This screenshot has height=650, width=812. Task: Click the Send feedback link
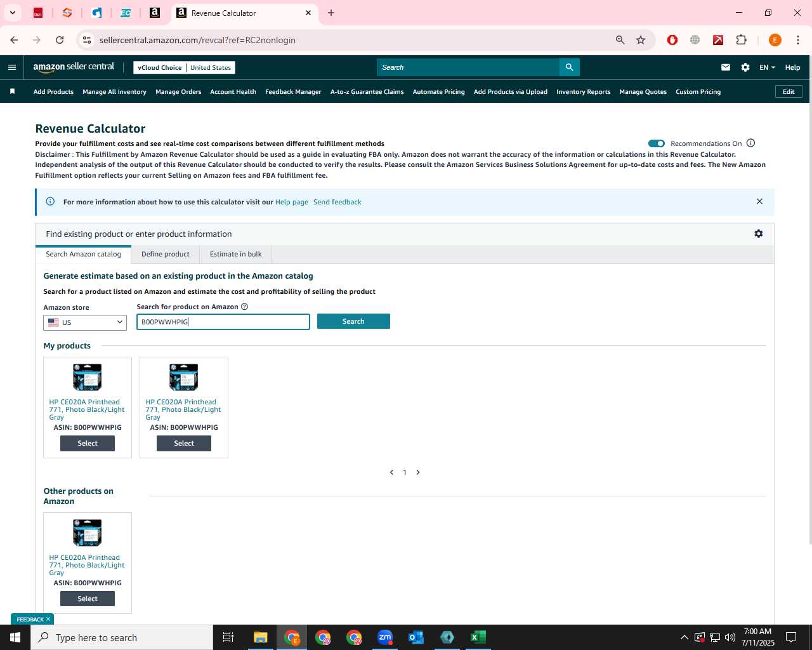pos(337,202)
